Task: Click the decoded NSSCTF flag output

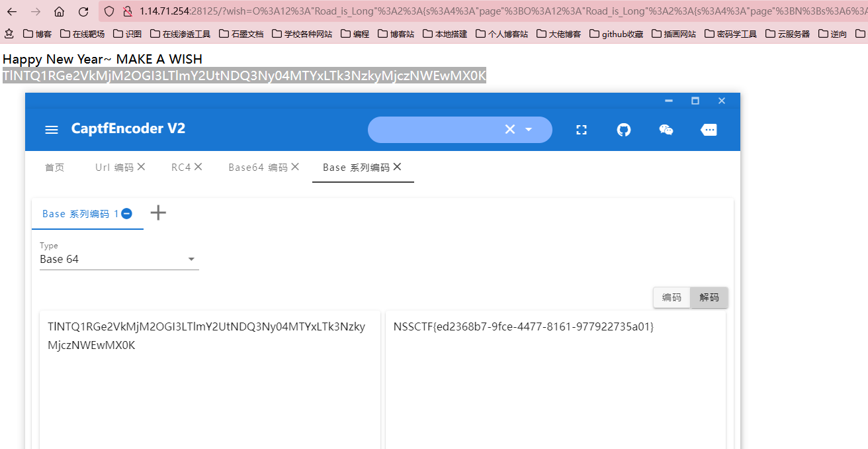Action: (x=523, y=326)
